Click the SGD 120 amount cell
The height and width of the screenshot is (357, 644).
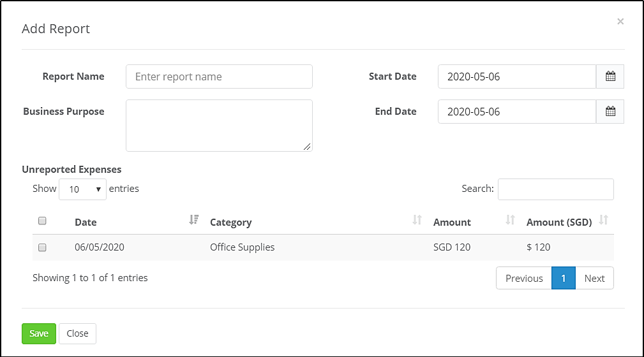[452, 247]
